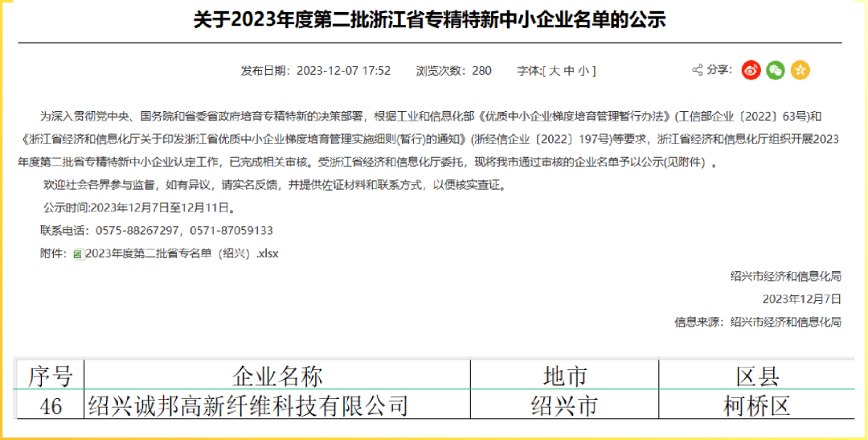Image resolution: width=868 pixels, height=440 pixels.
Task: Open the 2023年度第二批省专名单 xlsx attachment
Action: [x=181, y=253]
